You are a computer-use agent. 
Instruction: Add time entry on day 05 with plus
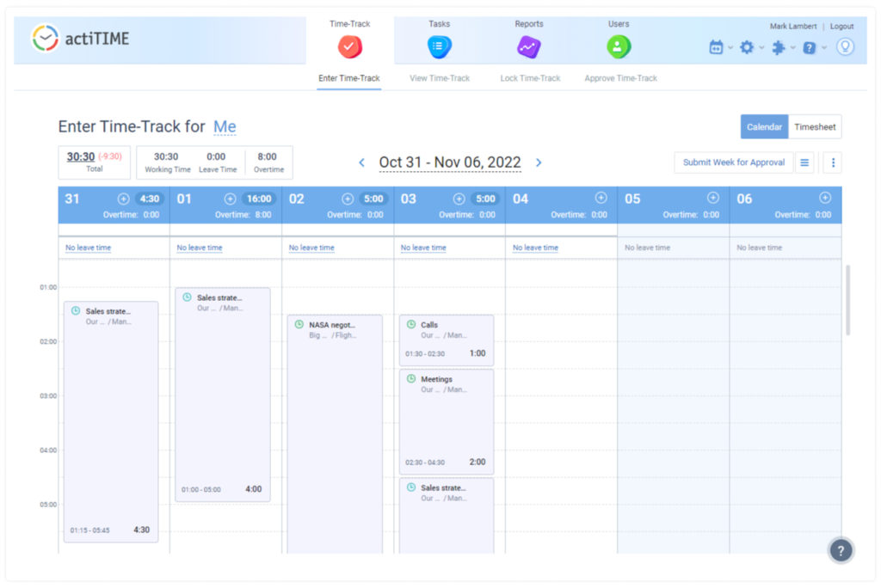(x=715, y=198)
